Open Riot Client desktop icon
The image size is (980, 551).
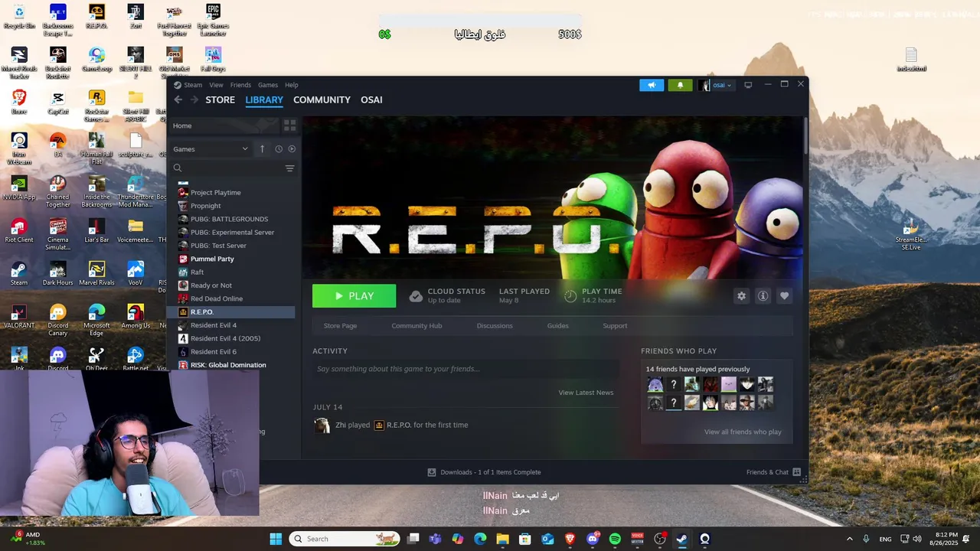pyautogui.click(x=19, y=230)
